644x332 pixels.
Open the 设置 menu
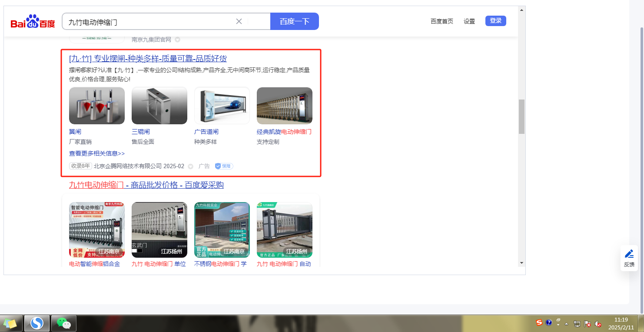(x=469, y=21)
